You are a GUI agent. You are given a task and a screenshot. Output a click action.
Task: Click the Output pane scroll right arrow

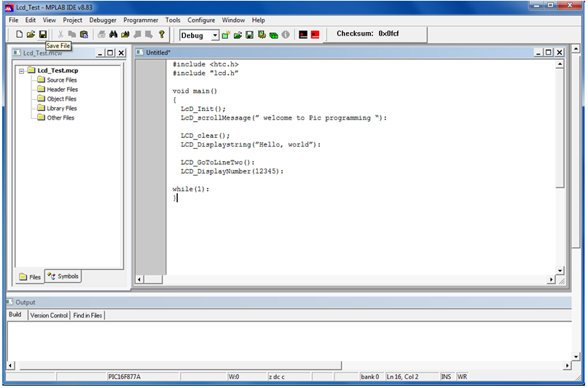567,365
